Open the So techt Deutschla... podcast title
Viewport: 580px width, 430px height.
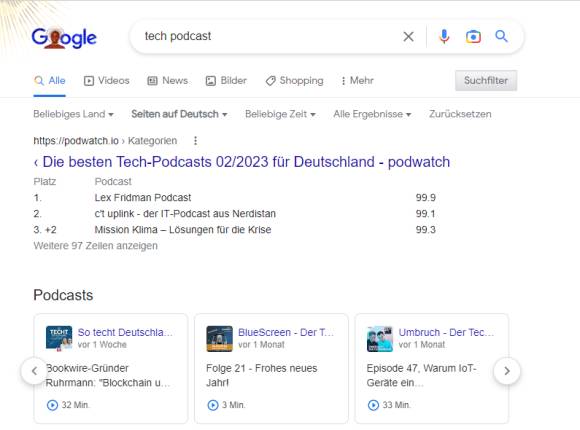click(x=125, y=332)
